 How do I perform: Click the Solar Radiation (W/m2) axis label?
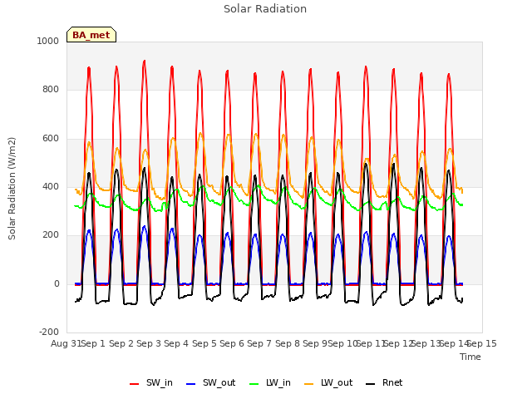pos(12,189)
